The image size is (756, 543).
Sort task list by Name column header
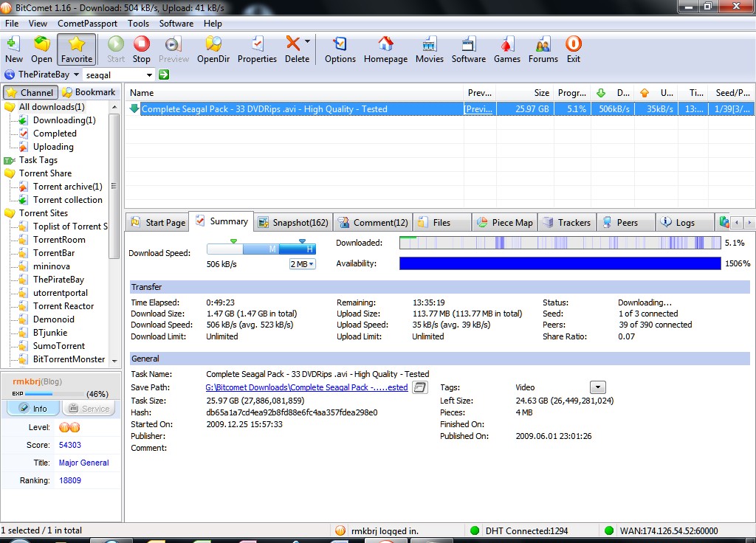pos(295,92)
